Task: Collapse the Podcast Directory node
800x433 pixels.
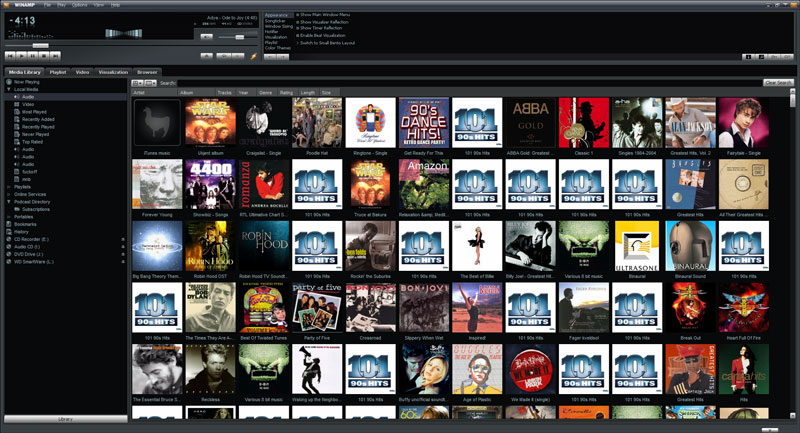Action: pyautogui.click(x=9, y=202)
